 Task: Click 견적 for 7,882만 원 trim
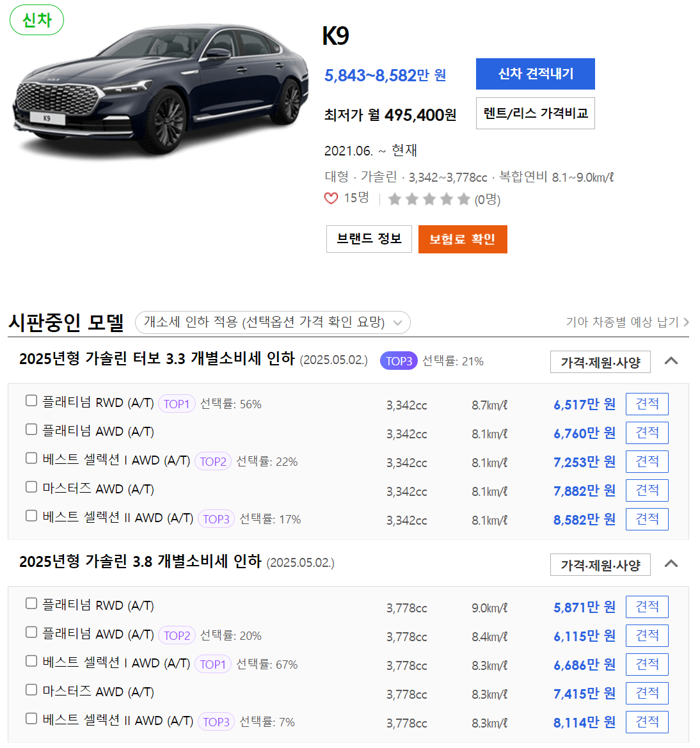[x=646, y=490]
